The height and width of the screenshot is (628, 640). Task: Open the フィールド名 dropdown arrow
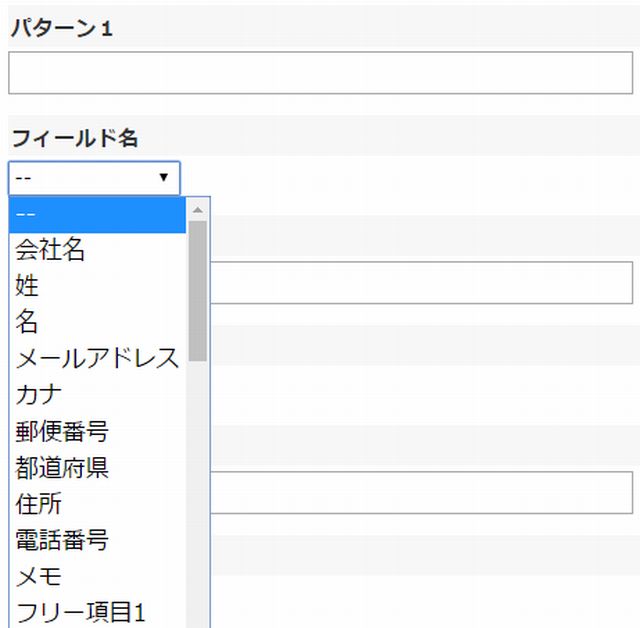[x=164, y=177]
